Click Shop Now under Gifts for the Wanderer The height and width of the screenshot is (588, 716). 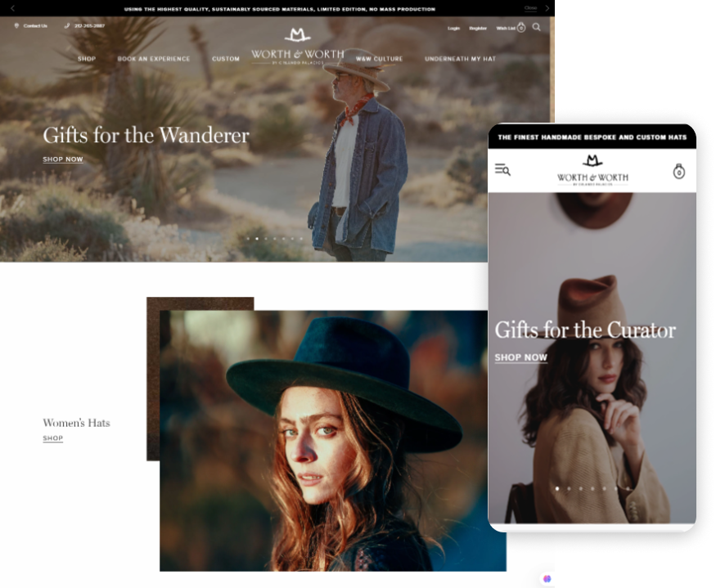tap(63, 159)
